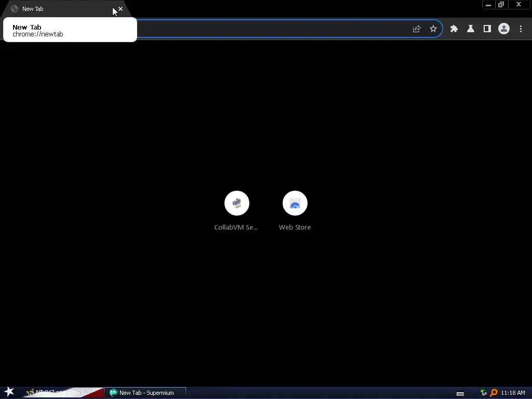Open the profile avatar menu
The height and width of the screenshot is (399, 532).
pos(504,29)
